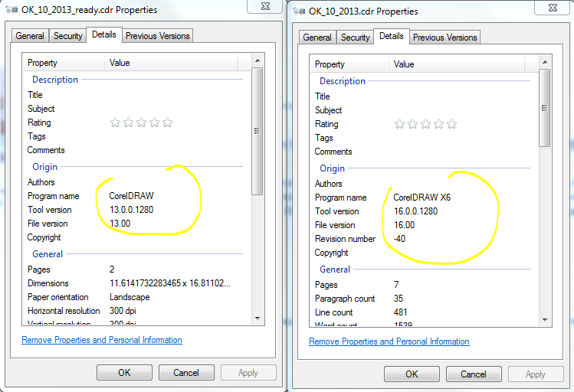
Task: Click Tool version value 16.0.0.1280
Action: click(416, 211)
